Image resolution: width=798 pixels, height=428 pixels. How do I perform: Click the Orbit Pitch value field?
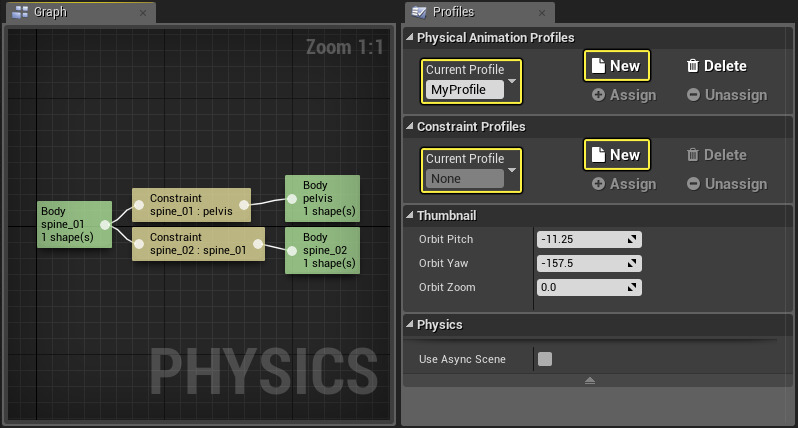click(580, 239)
